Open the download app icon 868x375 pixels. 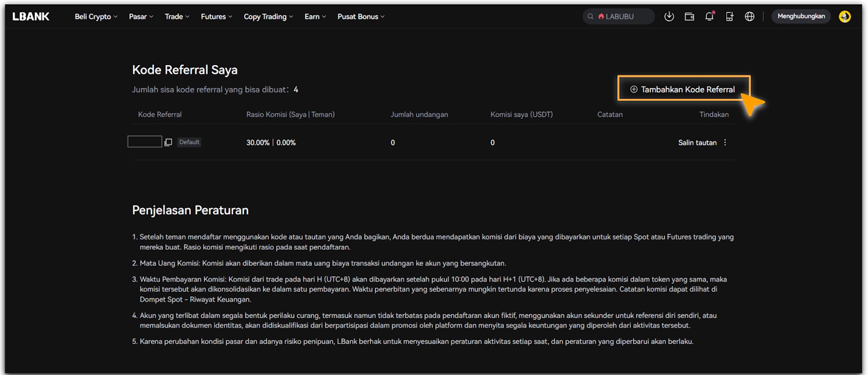pos(669,17)
